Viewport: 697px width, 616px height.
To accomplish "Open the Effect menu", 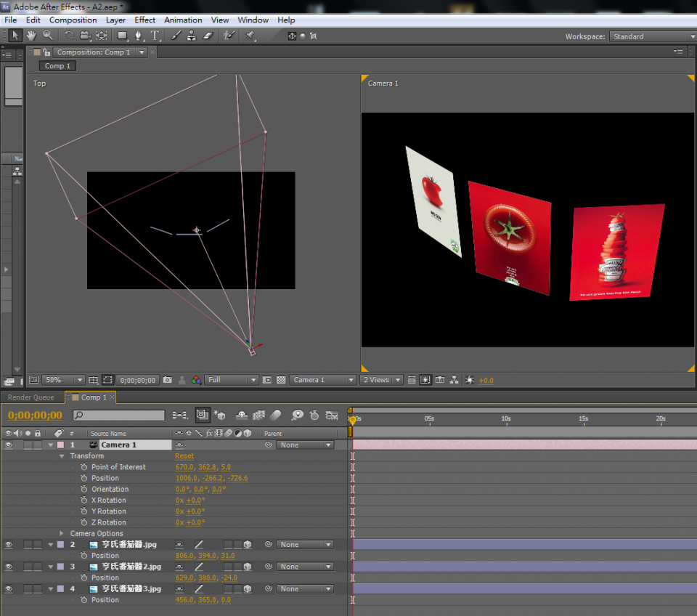I will pos(144,20).
